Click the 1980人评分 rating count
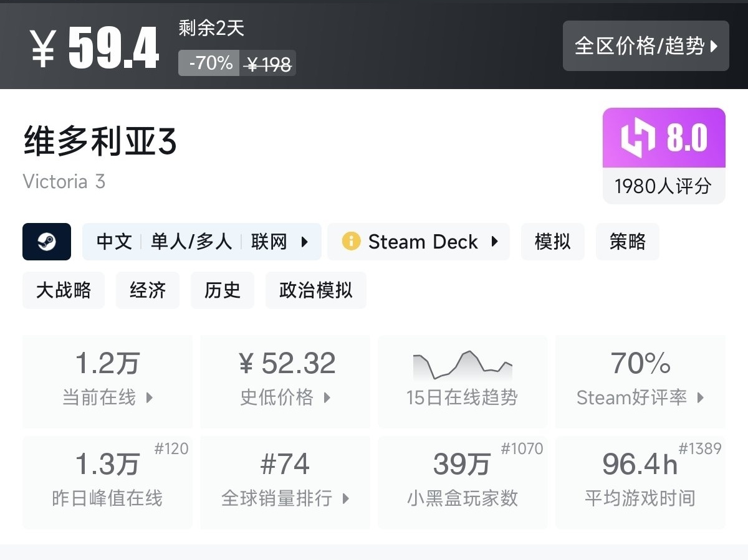 pyautogui.click(x=663, y=186)
